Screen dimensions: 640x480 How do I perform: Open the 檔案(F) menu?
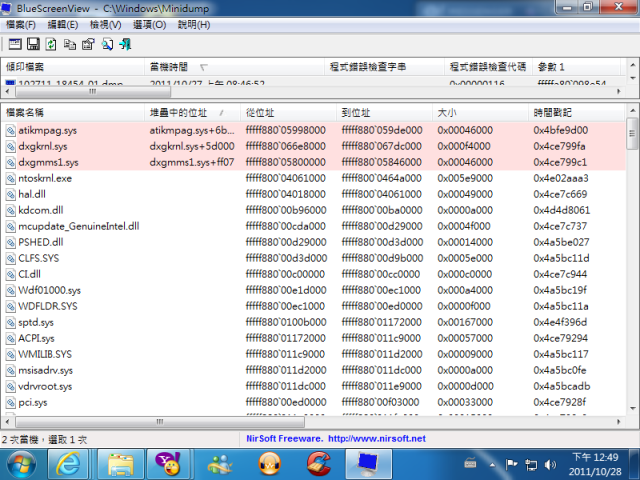tap(21, 25)
